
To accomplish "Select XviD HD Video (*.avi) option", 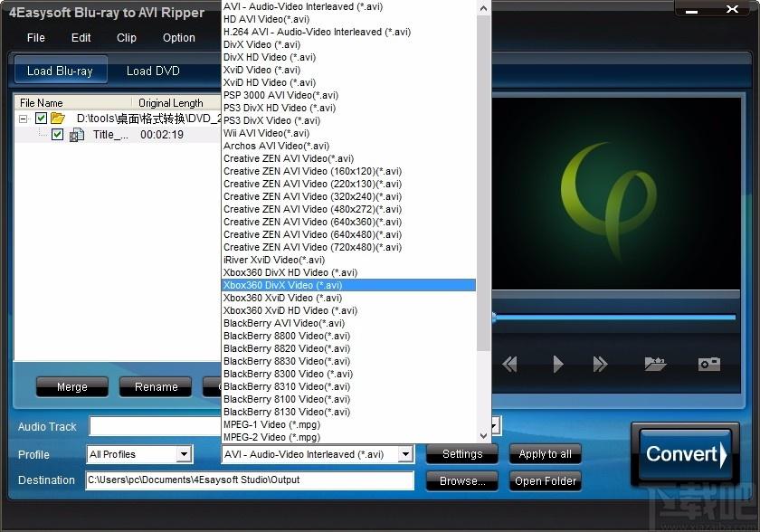I will pyautogui.click(x=348, y=82).
